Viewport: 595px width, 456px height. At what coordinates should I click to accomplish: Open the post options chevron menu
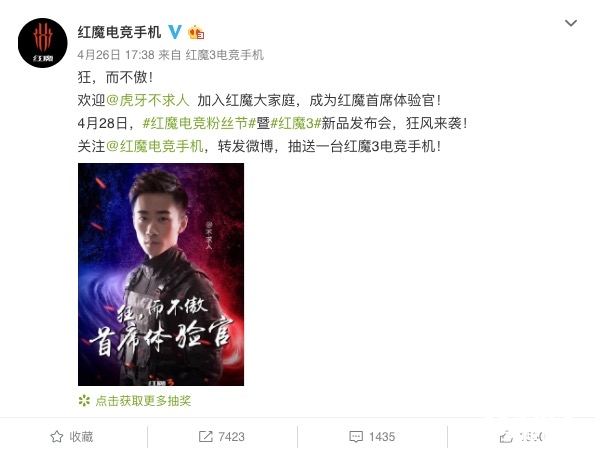pos(571,23)
